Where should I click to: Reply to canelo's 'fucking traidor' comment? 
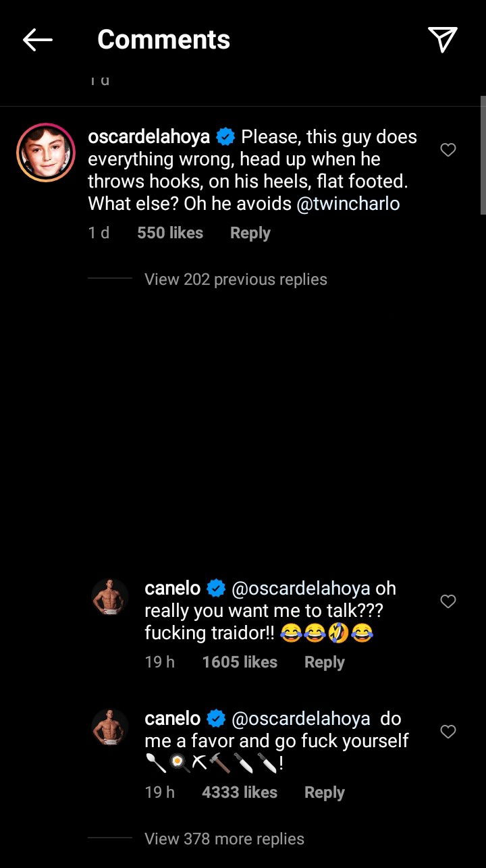pyautogui.click(x=324, y=662)
